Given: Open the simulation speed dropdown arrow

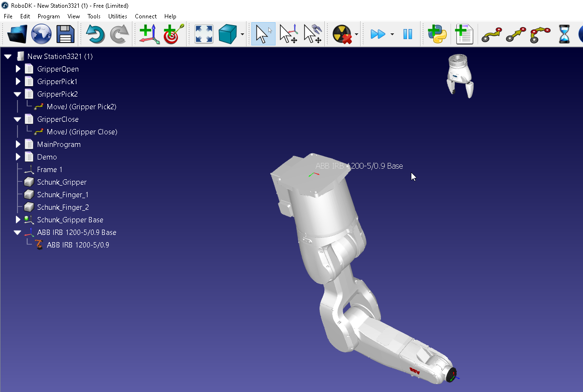Looking at the screenshot, I should (x=392, y=34).
